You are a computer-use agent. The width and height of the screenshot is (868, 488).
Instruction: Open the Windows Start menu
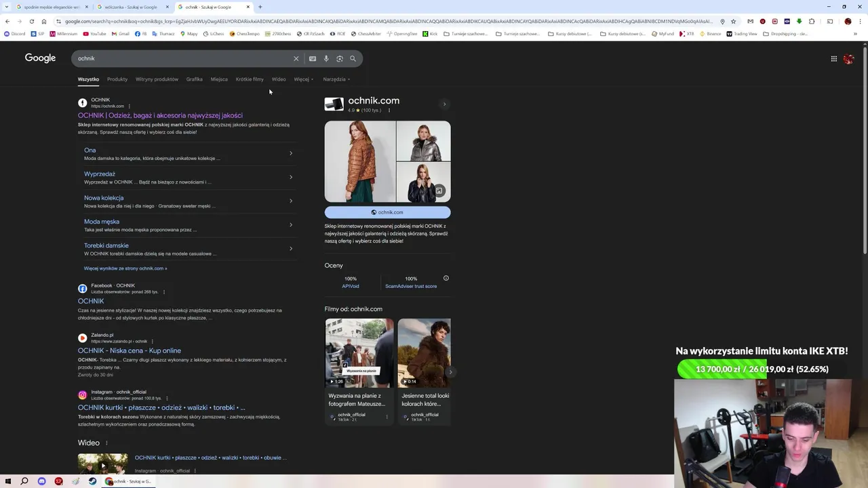click(8, 481)
